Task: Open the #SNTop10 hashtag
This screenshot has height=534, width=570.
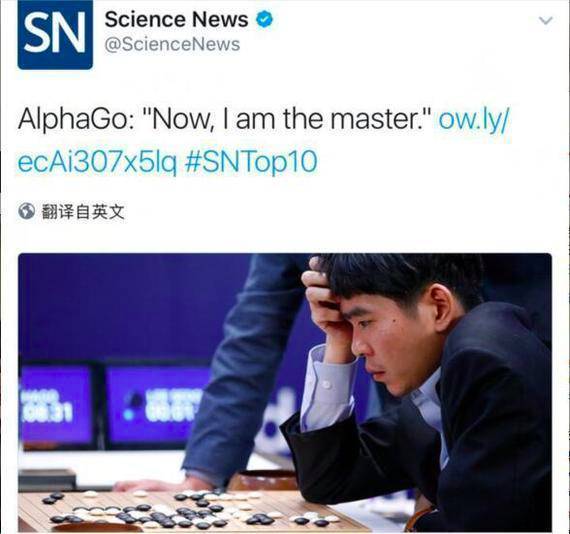Action: pyautogui.click(x=251, y=162)
